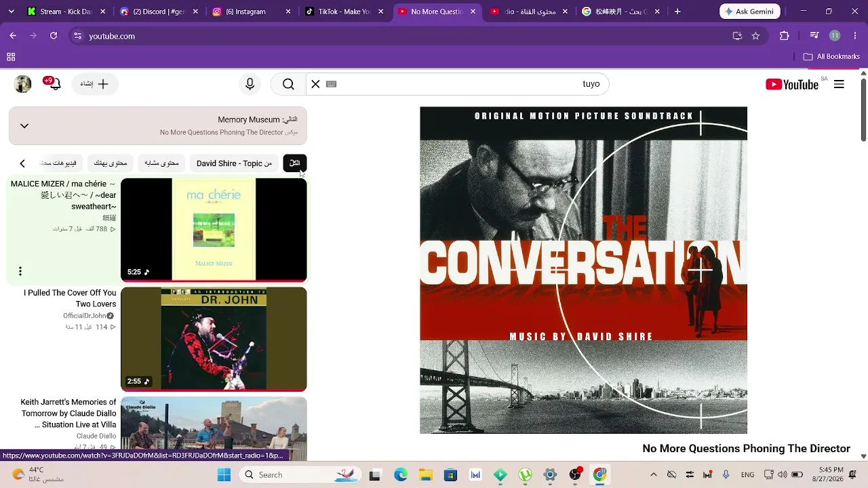Go back in browser history

(13, 36)
